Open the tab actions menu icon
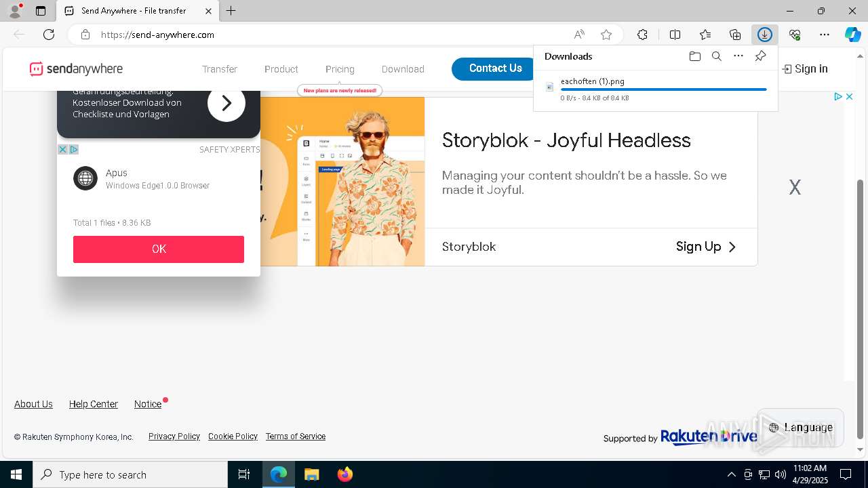868x488 pixels. point(41,11)
